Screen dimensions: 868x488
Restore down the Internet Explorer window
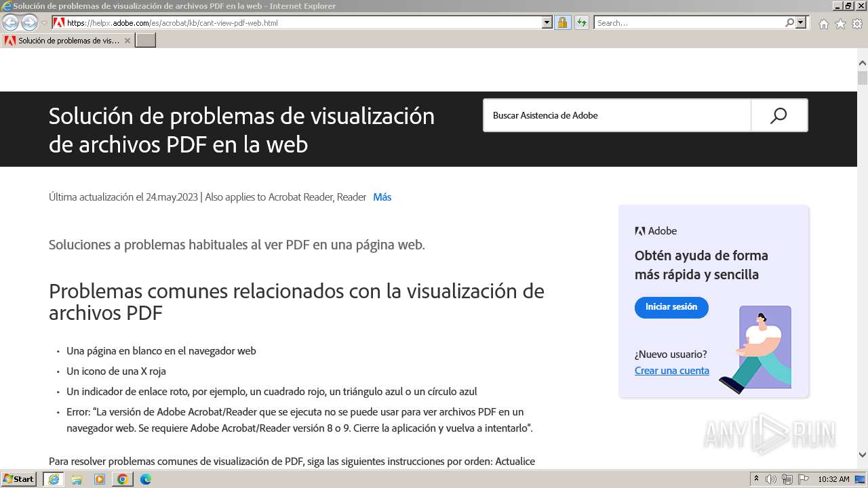848,5
